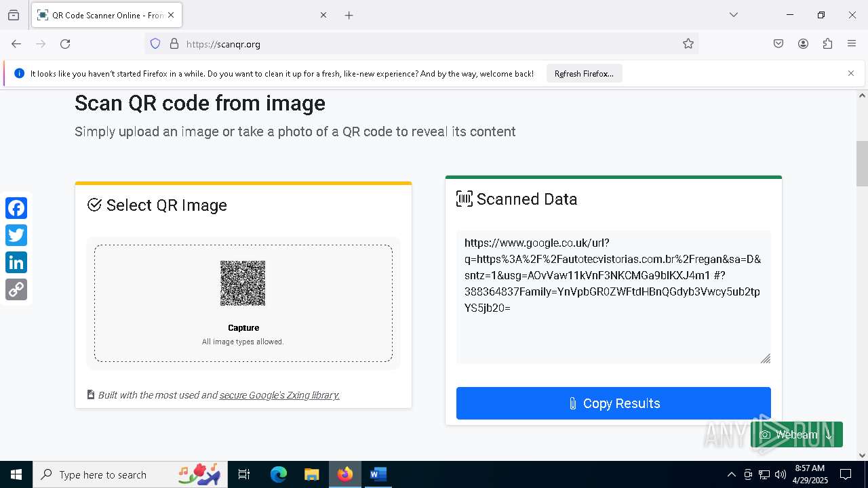Copy page link using sidebar chain icon
Viewport: 868px width, 488px height.
[16, 289]
